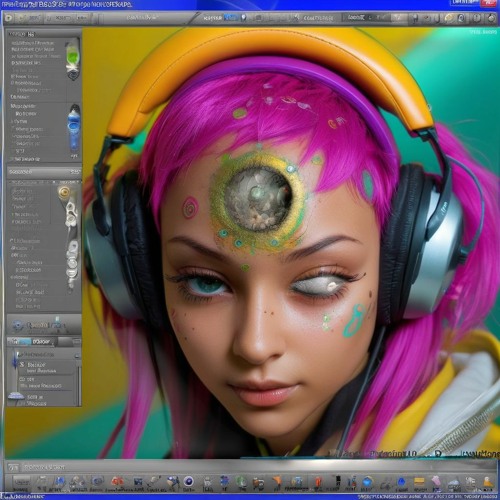Click the small icon at bottom bar's left header
The height and width of the screenshot is (500, 500).
tap(13, 468)
